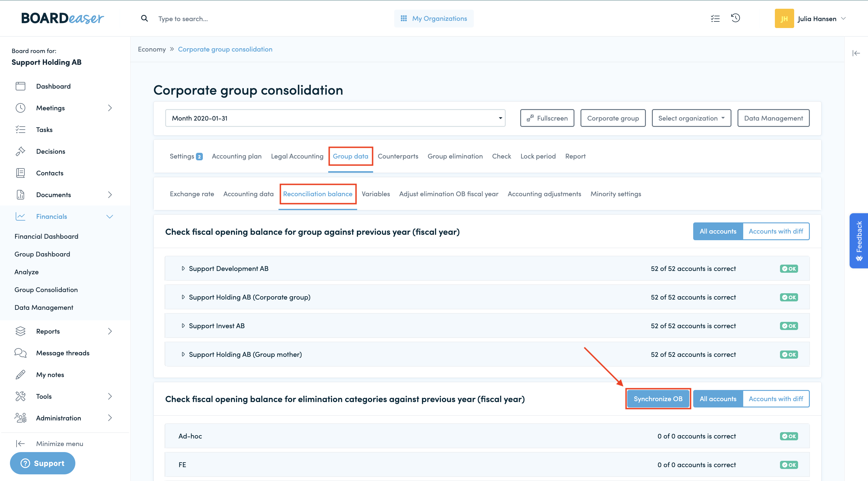This screenshot has width=868, height=481.
Task: Click the search magnifier icon
Action: (144, 18)
